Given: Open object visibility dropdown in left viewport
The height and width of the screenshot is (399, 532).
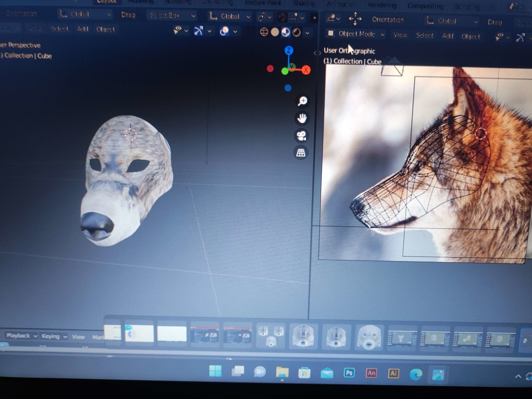Looking at the screenshot, I should pyautogui.click(x=181, y=31).
